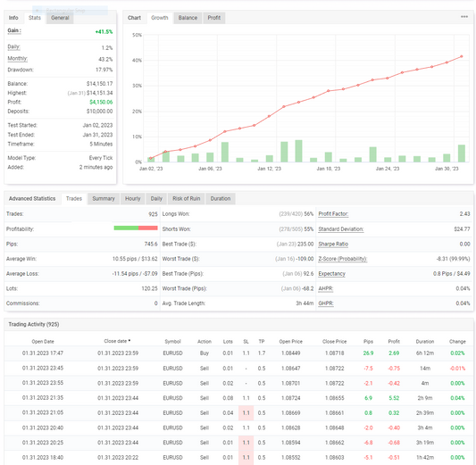Click the Advanced Statistics heading
Image resolution: width=476 pixels, height=465 pixels.
[x=32, y=199]
